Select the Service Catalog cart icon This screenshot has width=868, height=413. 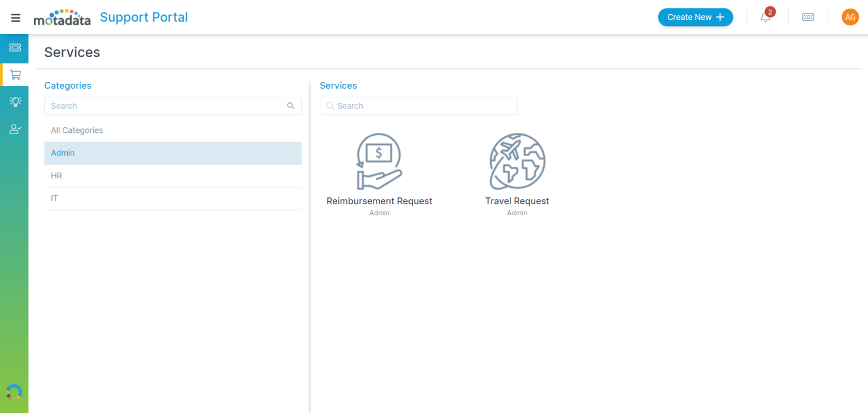coord(14,74)
